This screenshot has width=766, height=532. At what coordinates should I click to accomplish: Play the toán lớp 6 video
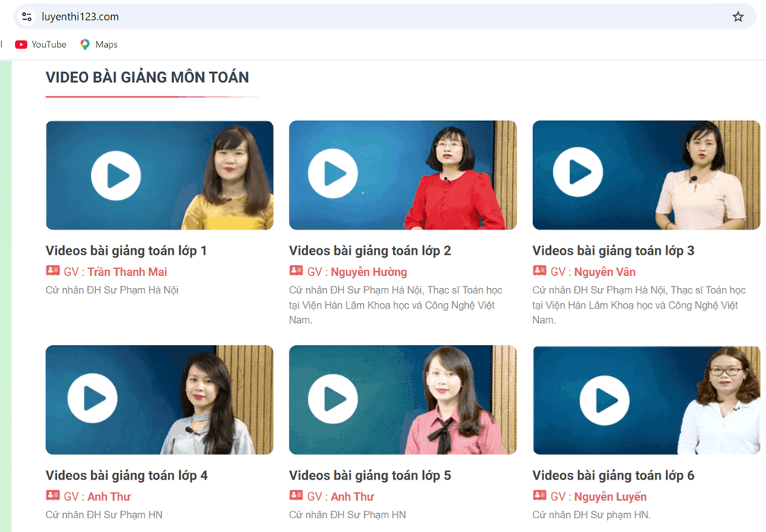coord(604,400)
